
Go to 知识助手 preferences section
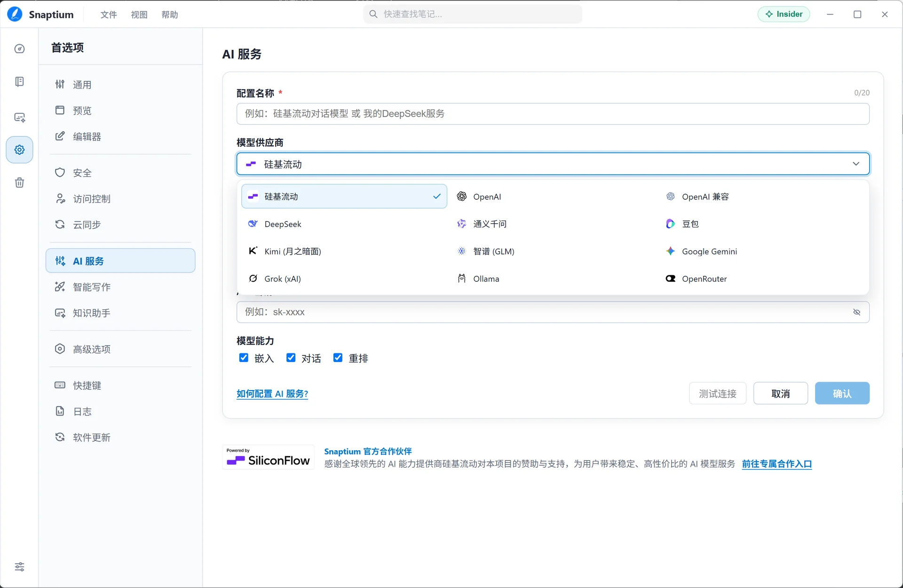pyautogui.click(x=120, y=313)
